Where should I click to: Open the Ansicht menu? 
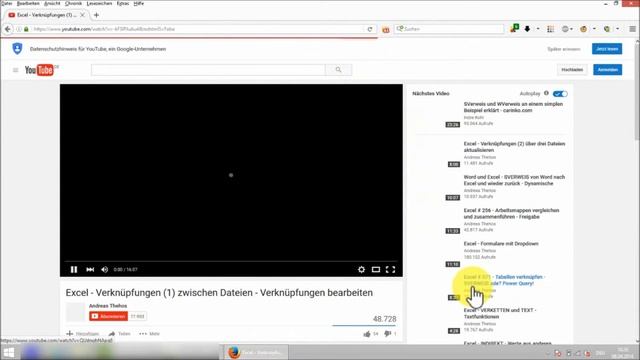(x=52, y=3)
